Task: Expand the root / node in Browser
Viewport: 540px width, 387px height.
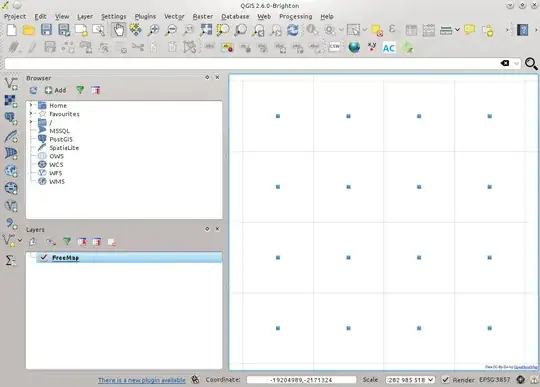Action: coord(31,122)
